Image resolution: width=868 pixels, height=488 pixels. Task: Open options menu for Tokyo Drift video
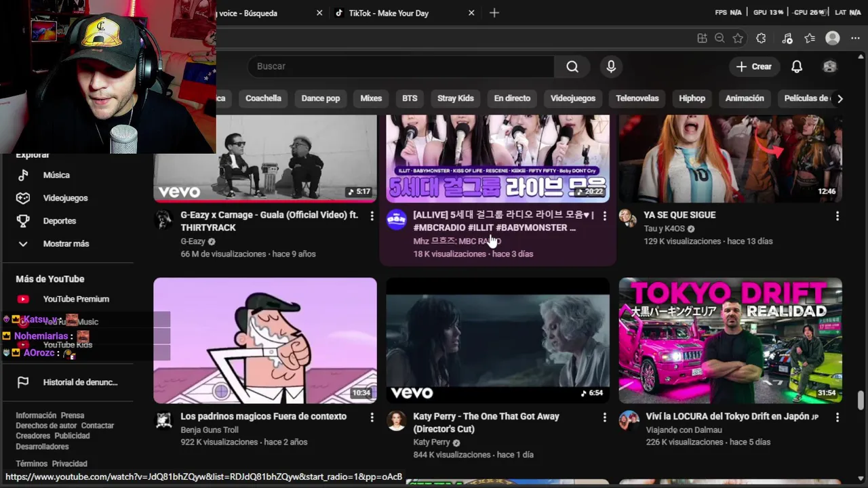(837, 418)
